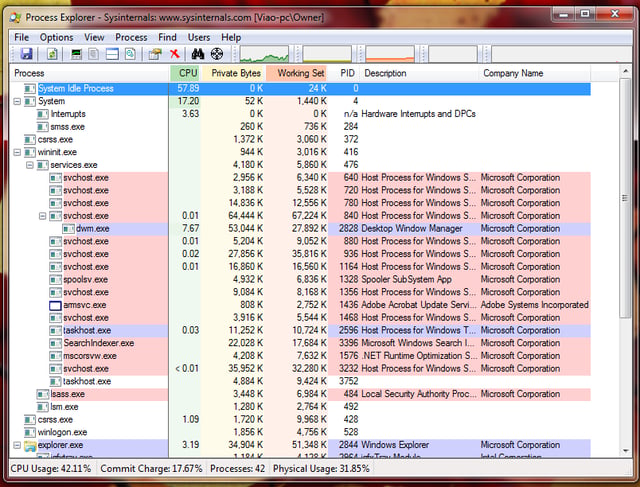Open the File menu

tap(22, 38)
